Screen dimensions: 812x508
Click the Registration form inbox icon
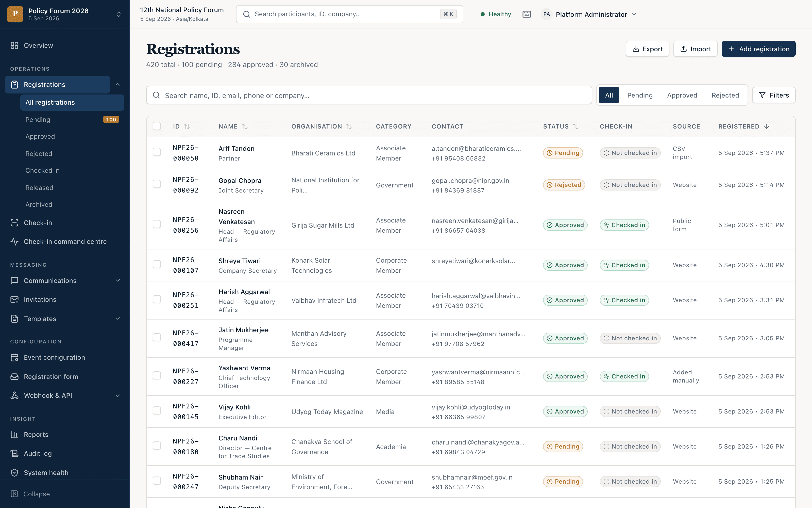(x=14, y=377)
